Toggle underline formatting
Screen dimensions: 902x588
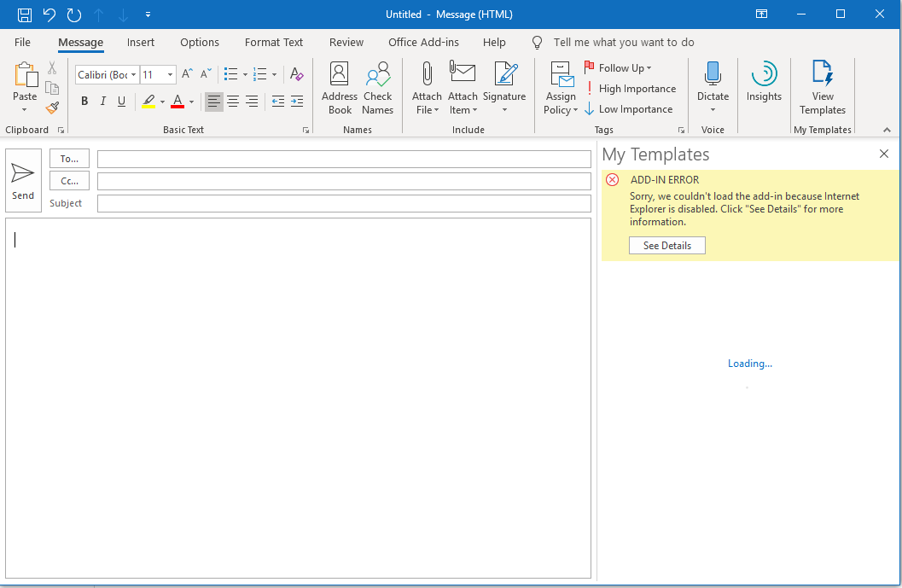(121, 102)
